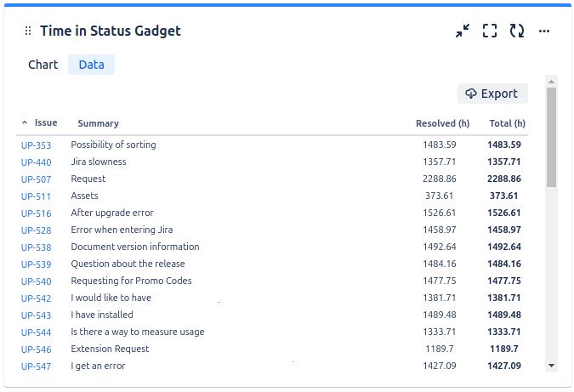This screenshot has width=574, height=392.
Task: Open issue UP-547 link
Action: click(x=36, y=366)
